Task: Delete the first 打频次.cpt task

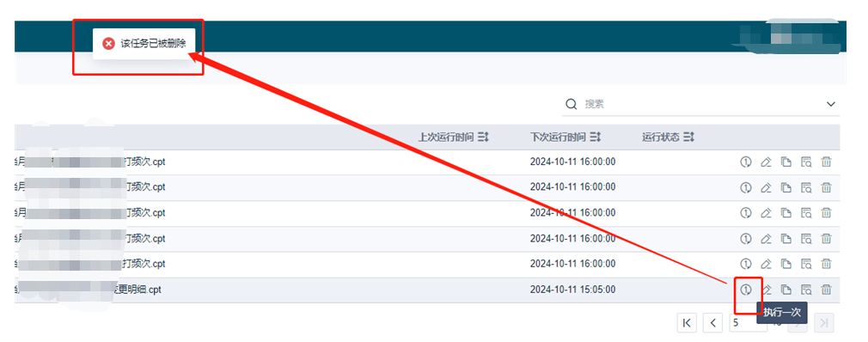Action: [826, 162]
